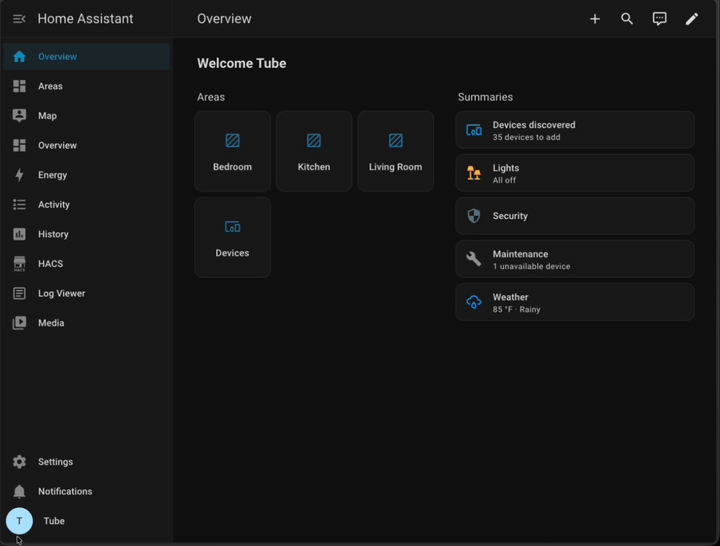720x546 pixels.
Task: Open HACS from the sidebar
Action: (x=86, y=264)
